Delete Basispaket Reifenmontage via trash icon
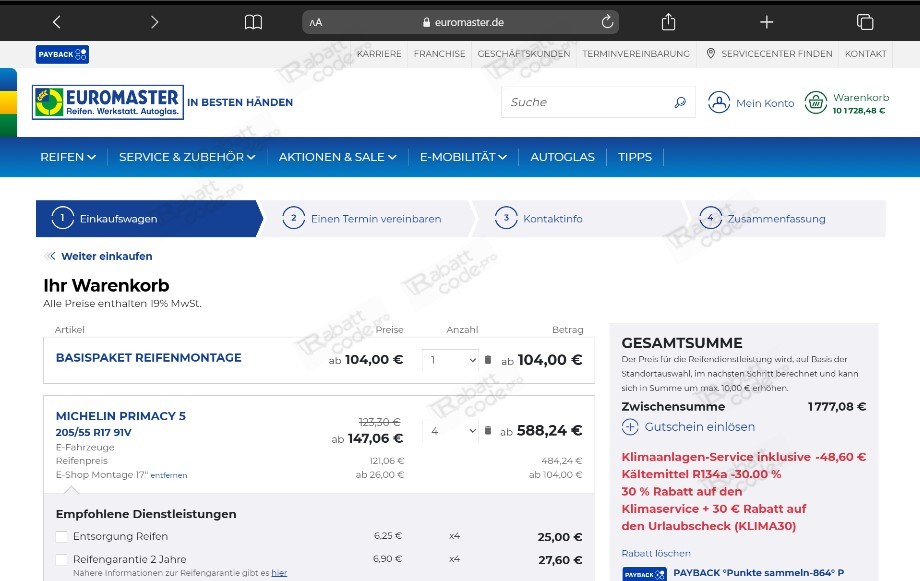This screenshot has width=920, height=581. [x=488, y=360]
